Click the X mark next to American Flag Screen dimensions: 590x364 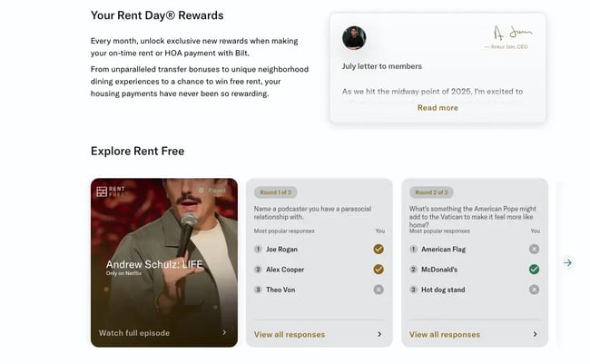pos(534,249)
